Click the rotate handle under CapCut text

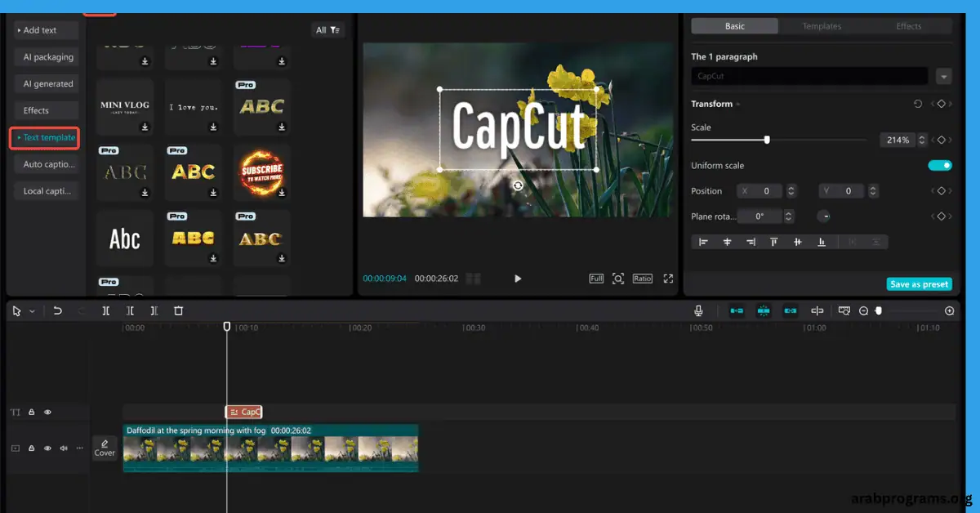518,185
